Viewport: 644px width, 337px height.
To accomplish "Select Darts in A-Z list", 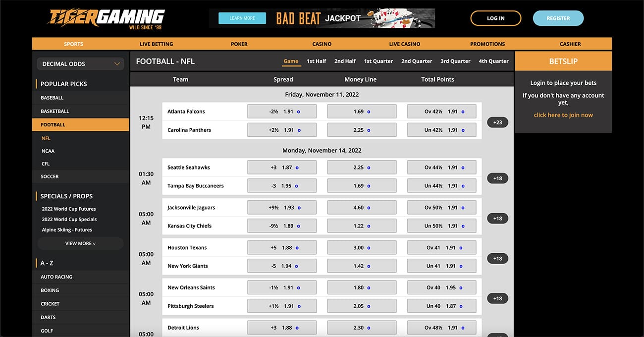I will 81,317.
